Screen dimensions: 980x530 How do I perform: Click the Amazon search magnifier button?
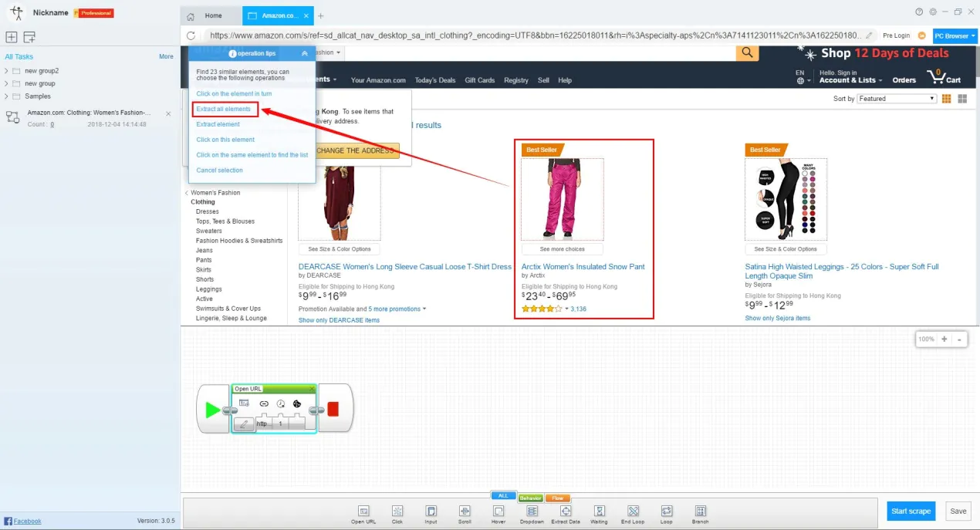747,52
